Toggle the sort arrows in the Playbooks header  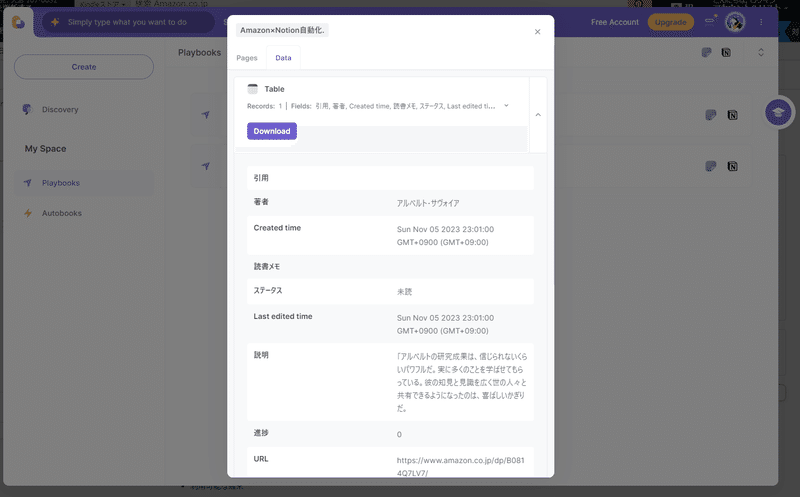point(761,52)
